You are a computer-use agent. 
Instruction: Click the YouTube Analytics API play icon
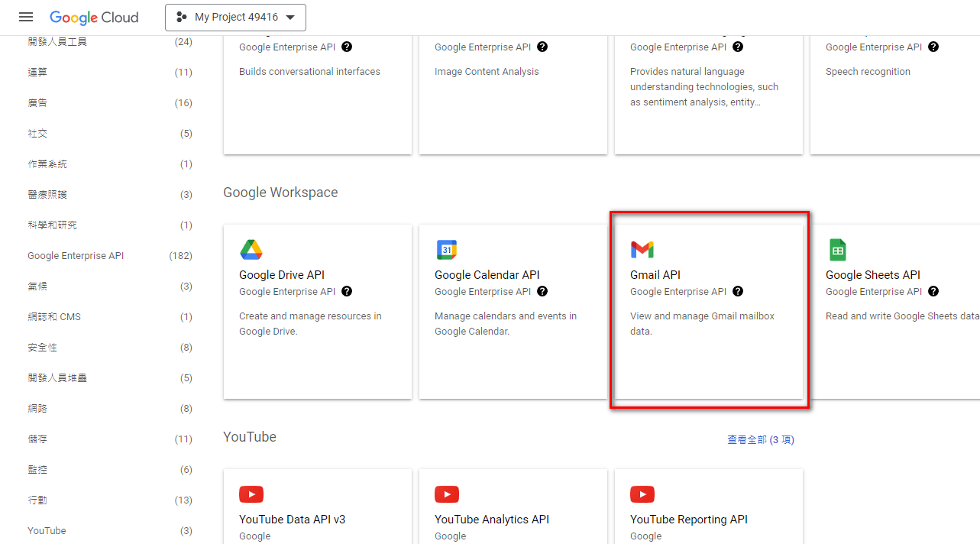tap(447, 494)
